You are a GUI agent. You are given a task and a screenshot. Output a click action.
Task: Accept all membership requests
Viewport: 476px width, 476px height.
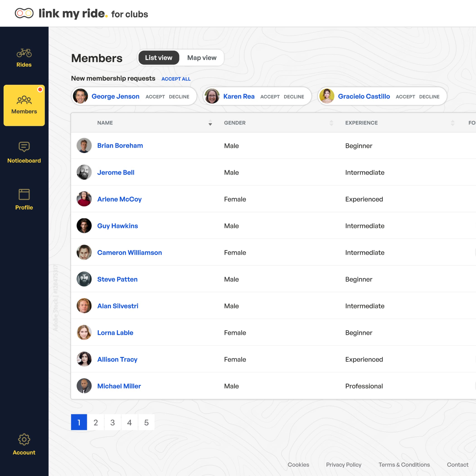point(176,79)
